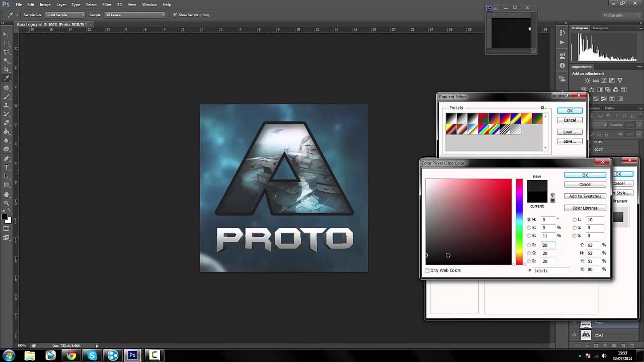Select the Horizontal Type tool

pyautogui.click(x=7, y=167)
